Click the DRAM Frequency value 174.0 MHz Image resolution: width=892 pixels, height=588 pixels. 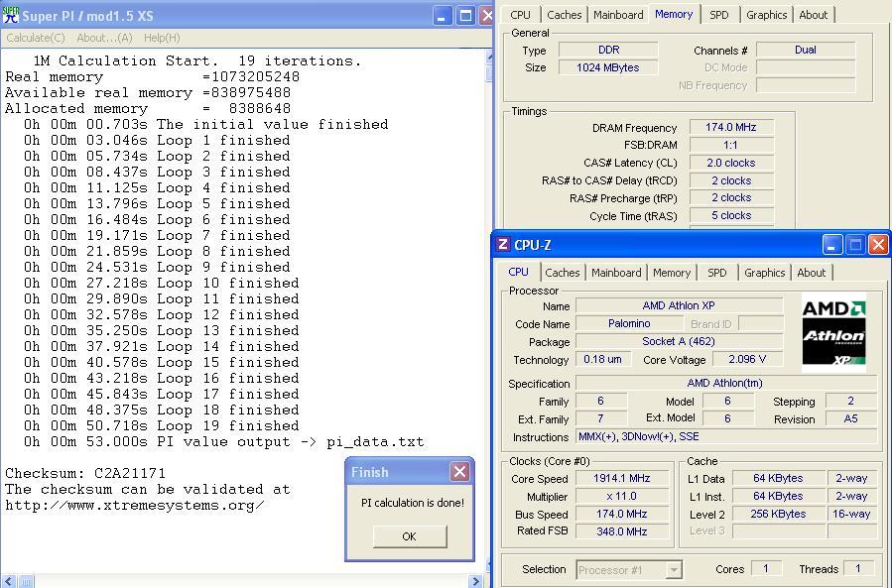pyautogui.click(x=731, y=127)
